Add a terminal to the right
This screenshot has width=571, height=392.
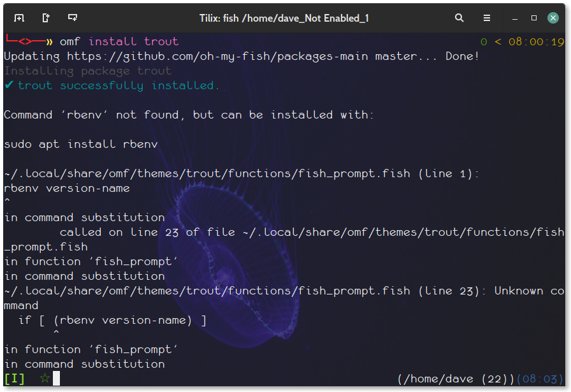point(45,18)
